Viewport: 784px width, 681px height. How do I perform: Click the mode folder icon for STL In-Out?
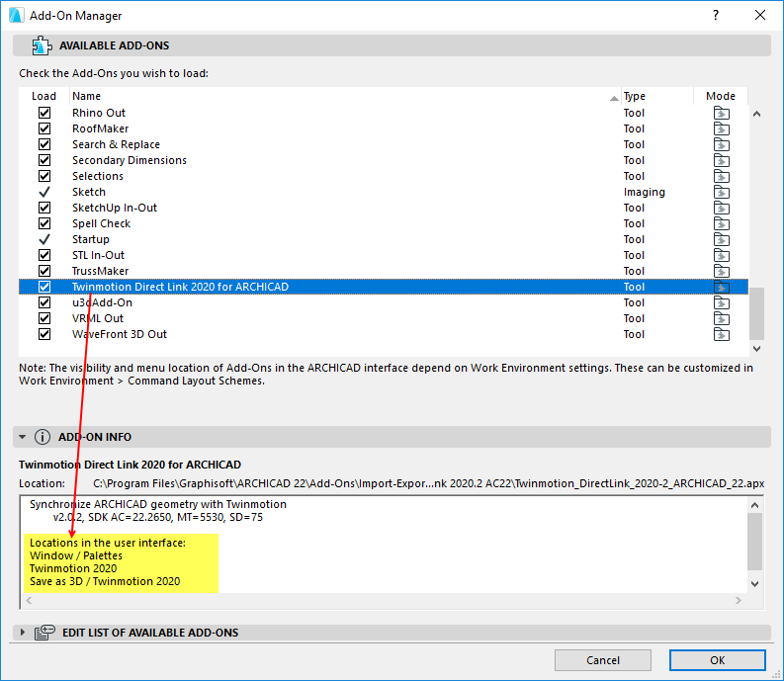point(721,256)
